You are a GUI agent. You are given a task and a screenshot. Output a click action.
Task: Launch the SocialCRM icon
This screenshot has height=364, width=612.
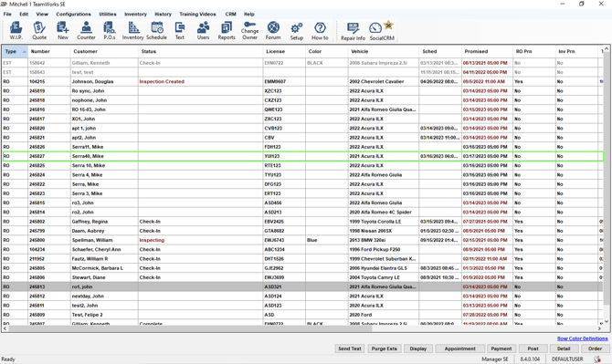pos(382,31)
